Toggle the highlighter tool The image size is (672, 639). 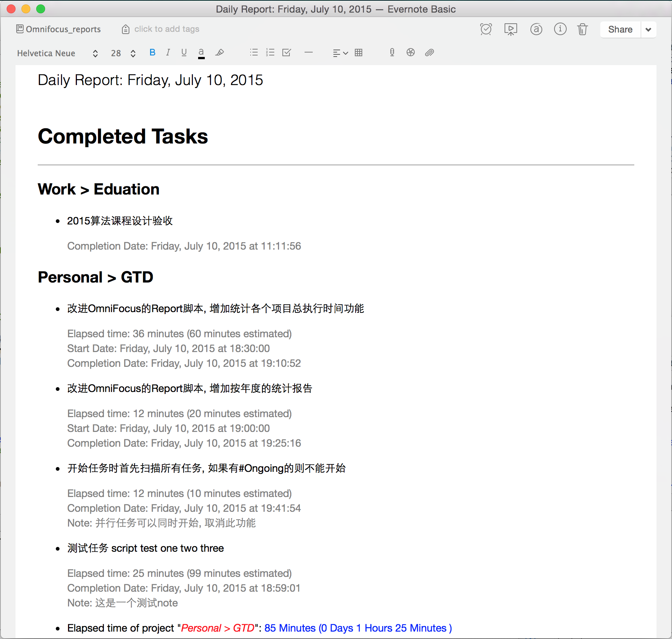tap(220, 53)
